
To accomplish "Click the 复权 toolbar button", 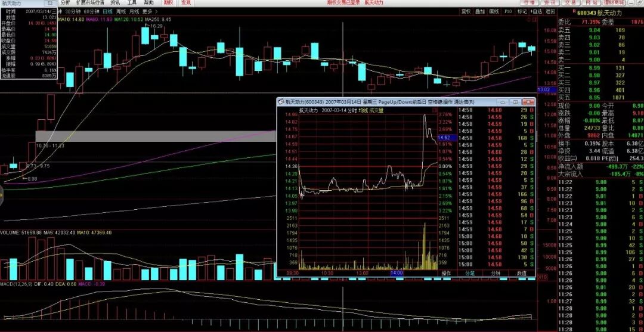I will click(466, 11).
